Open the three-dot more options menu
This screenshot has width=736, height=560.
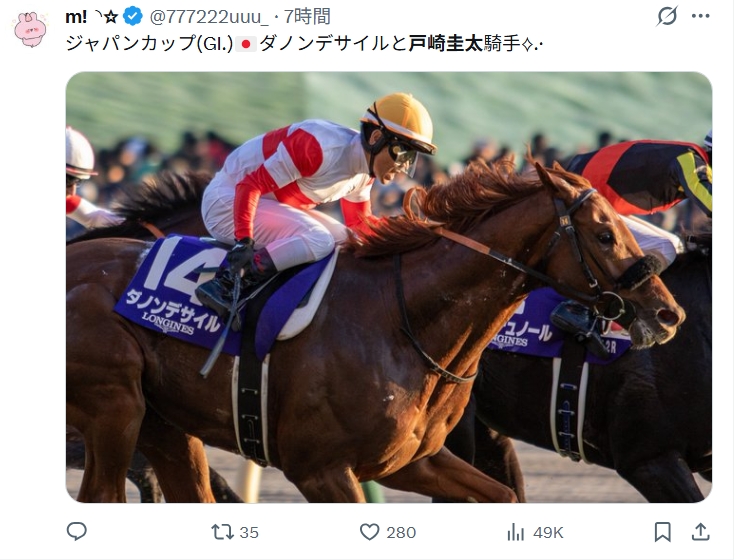tap(700, 16)
